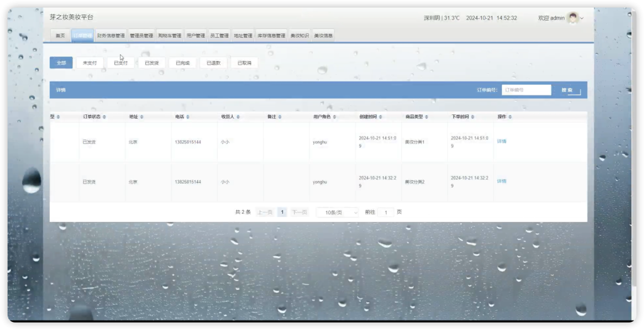Open 购物车管理 tab
This screenshot has height=330, width=644.
170,36
